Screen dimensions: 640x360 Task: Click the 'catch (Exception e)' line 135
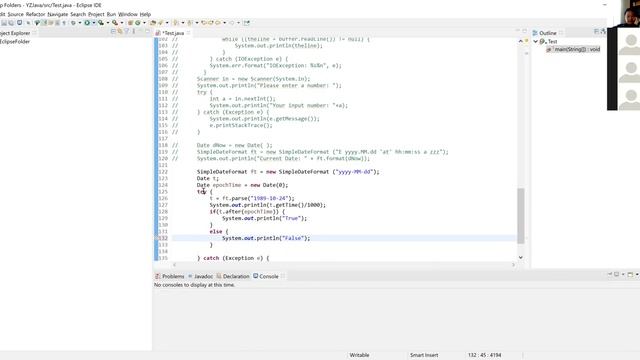[x=233, y=258]
